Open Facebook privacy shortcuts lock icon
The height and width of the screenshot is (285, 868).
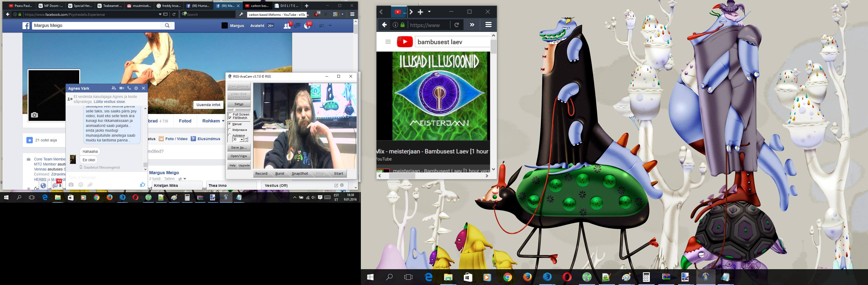[321, 26]
